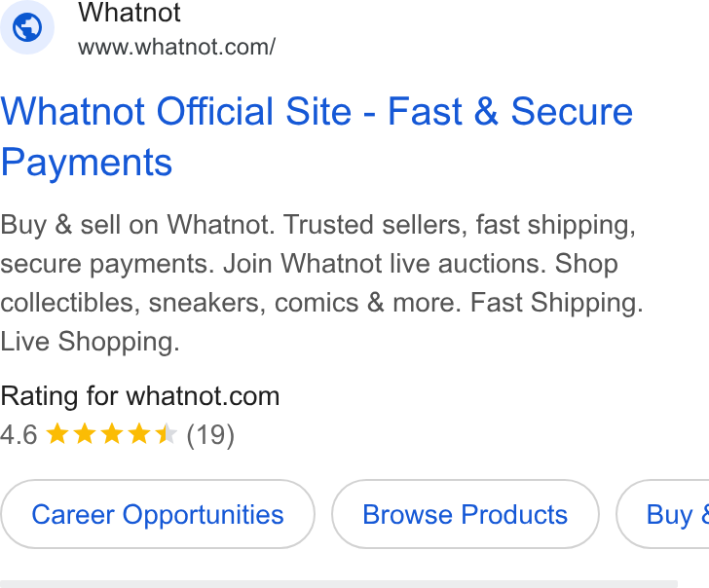The height and width of the screenshot is (588, 709).
Task: Click the Whatnot site name above the URL
Action: click(x=130, y=13)
